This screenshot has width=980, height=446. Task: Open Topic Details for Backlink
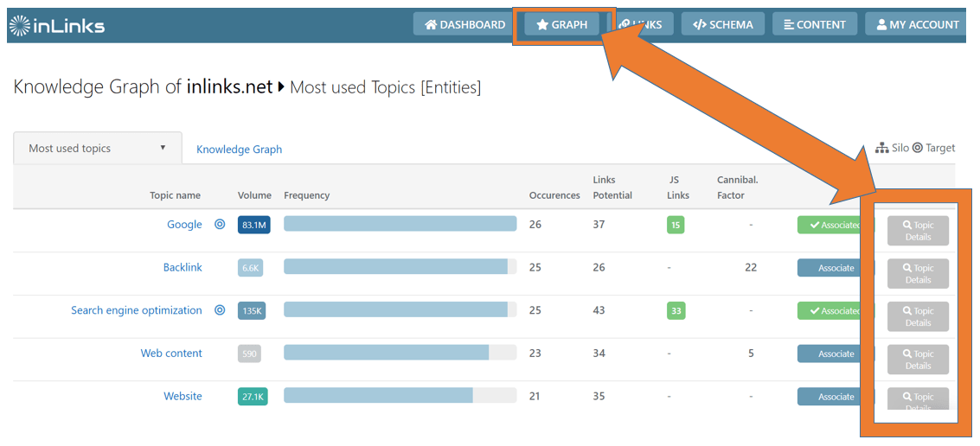[x=918, y=274]
